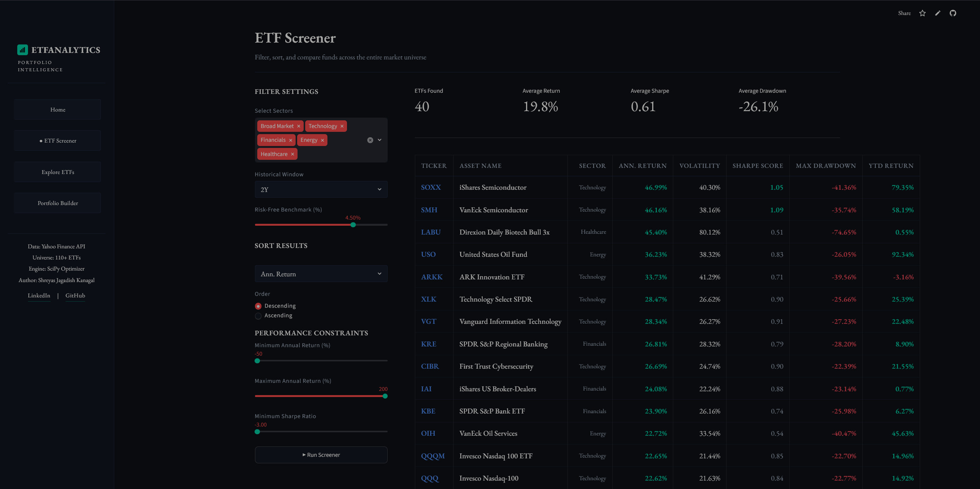
Task: Click the Minimum Annual Return slider handle
Action: pyautogui.click(x=257, y=361)
